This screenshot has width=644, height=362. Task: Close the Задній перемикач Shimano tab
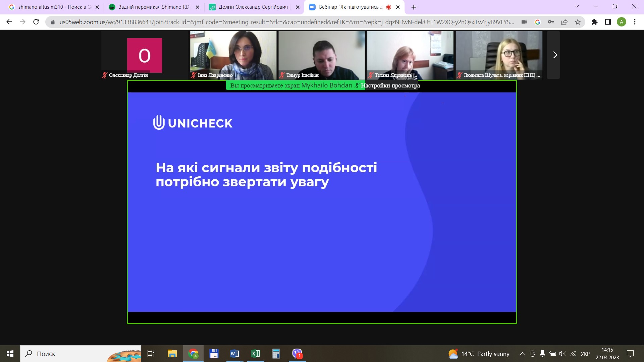pos(197,7)
